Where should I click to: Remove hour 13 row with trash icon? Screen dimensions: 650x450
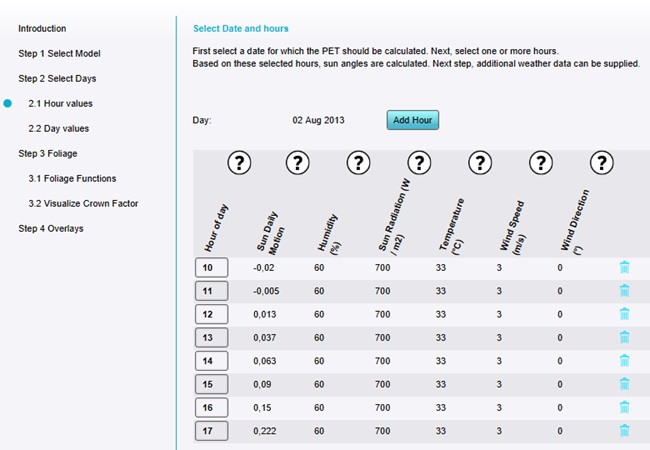pos(624,337)
